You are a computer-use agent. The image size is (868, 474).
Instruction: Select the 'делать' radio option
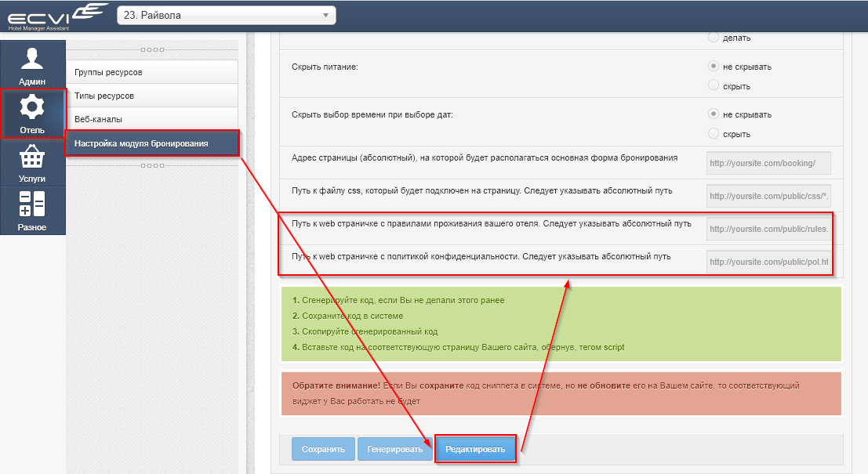[714, 37]
